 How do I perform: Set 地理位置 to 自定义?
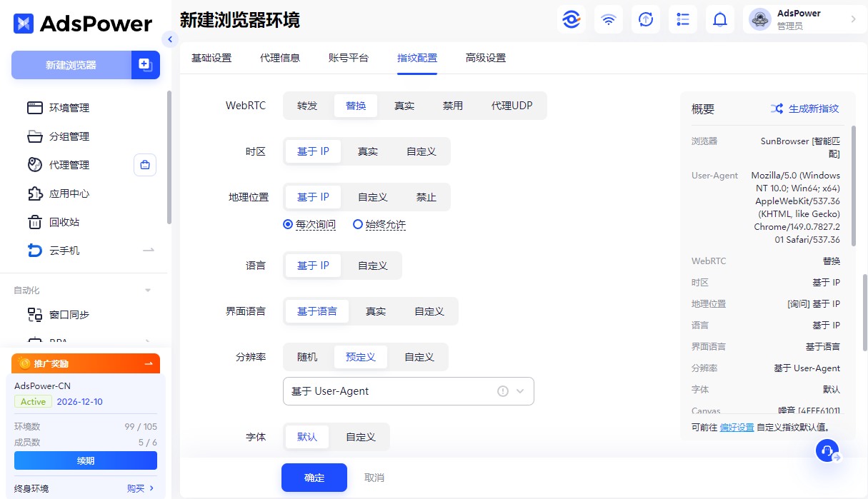point(373,197)
